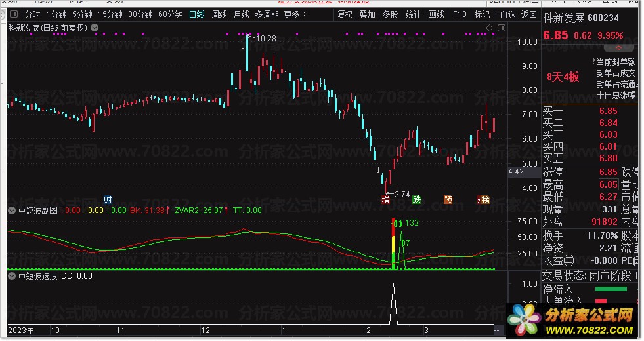Click the 复权 adjustment button

click(345, 15)
